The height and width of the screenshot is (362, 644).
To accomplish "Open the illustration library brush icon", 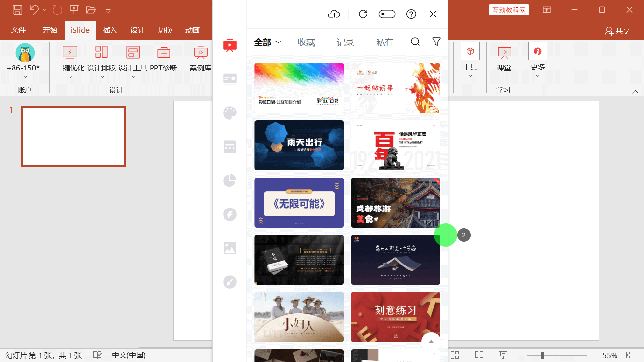I will 230,282.
